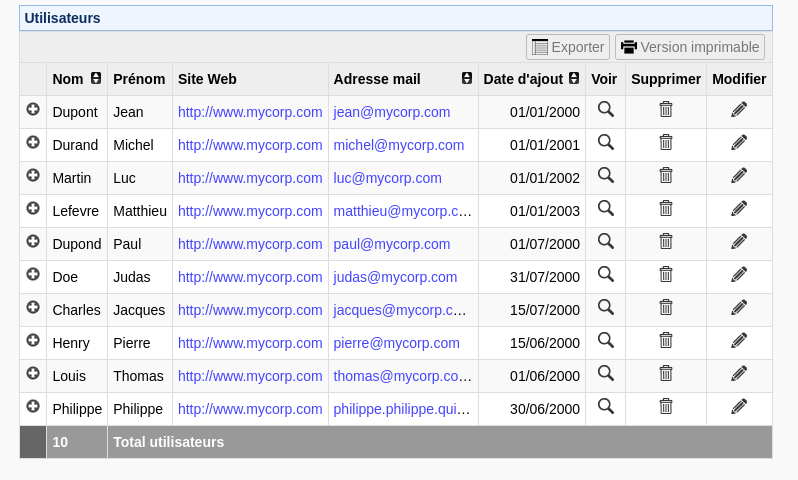Remove Philippe Philippe using trash icon
The width and height of the screenshot is (798, 480).
(x=666, y=407)
